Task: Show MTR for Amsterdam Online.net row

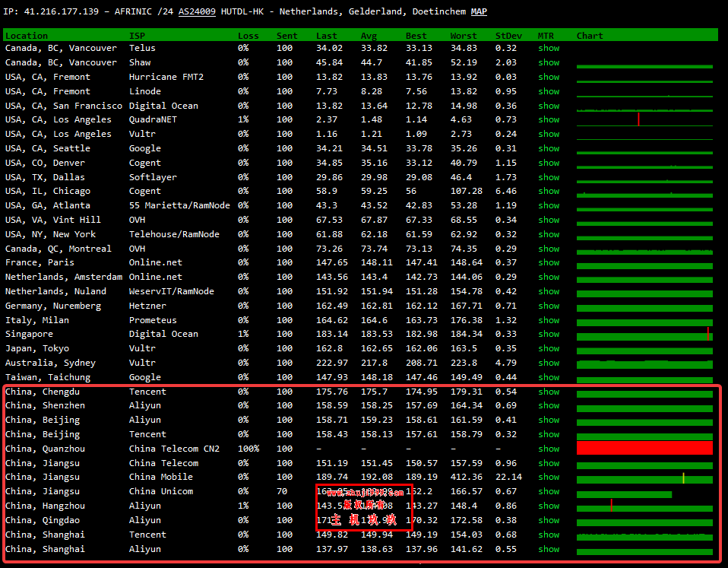Action: (549, 277)
